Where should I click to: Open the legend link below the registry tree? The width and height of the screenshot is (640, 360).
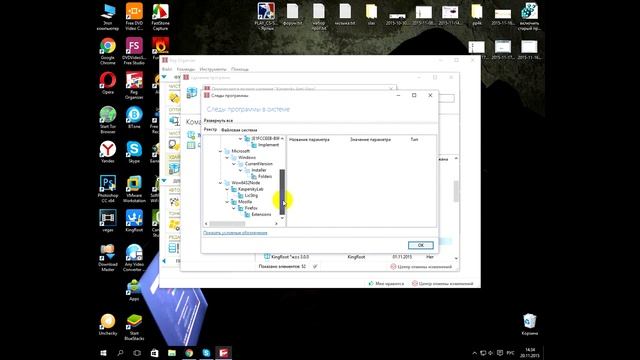click(235, 233)
